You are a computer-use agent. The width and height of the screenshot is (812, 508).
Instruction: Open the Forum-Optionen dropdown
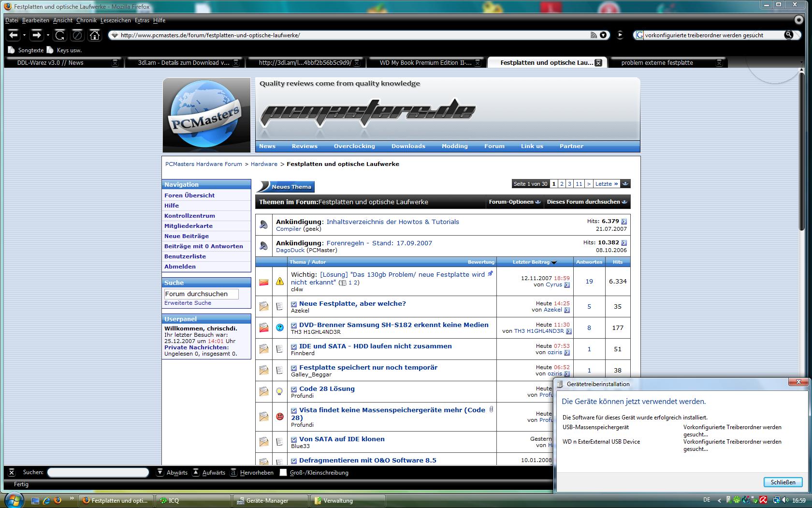tap(514, 202)
